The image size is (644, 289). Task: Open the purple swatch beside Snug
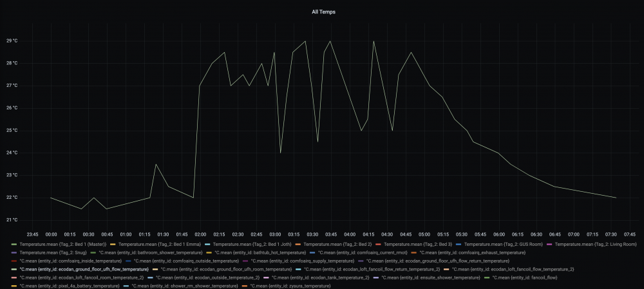(x=14, y=252)
